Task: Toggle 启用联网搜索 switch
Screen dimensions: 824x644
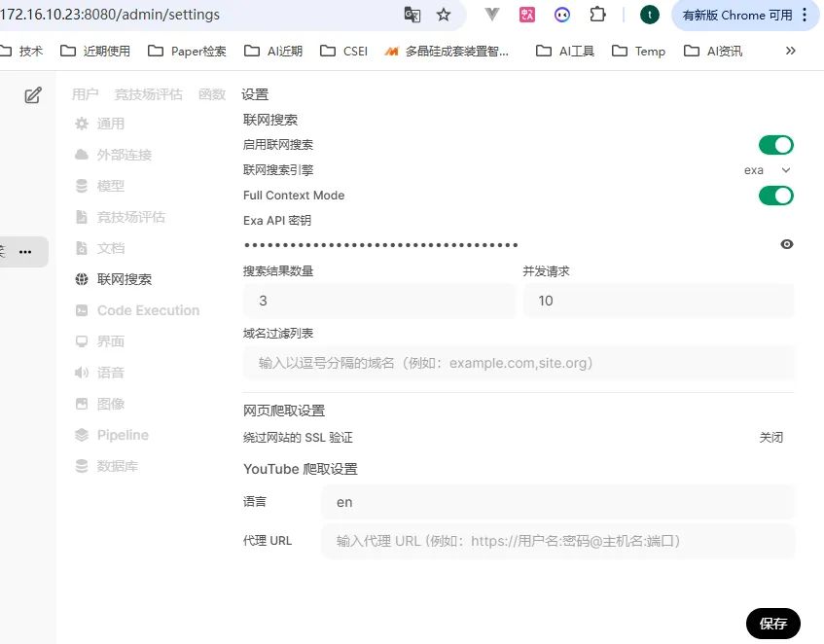Action: (775, 145)
